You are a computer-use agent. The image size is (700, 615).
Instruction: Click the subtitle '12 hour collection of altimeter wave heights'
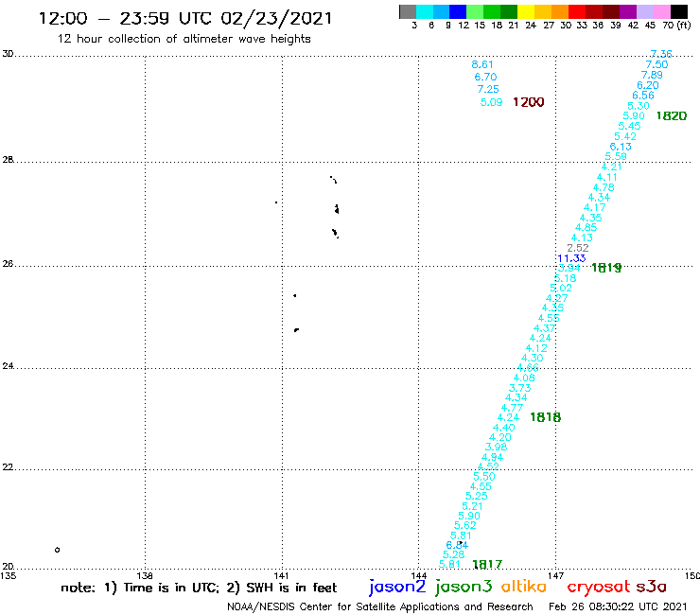point(184,39)
